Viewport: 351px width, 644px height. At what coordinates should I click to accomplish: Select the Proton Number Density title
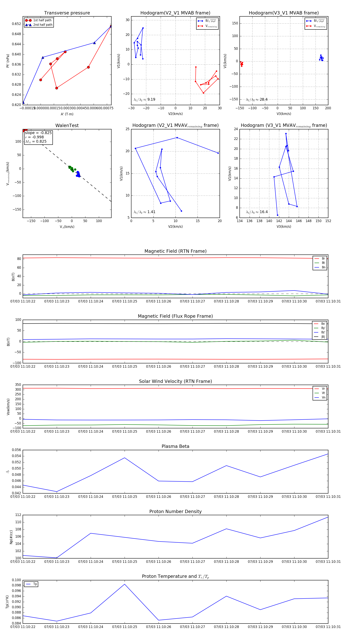[175, 511]
